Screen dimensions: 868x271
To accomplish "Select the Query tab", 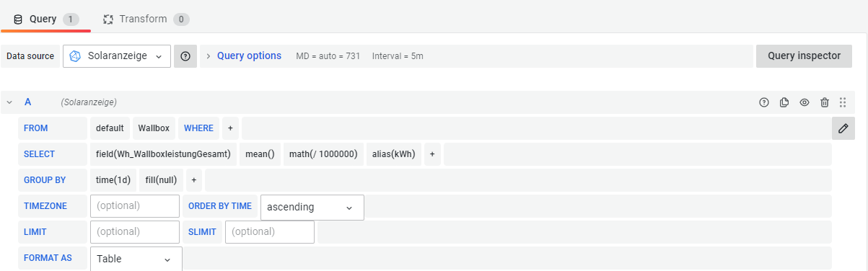I will tap(46, 19).
